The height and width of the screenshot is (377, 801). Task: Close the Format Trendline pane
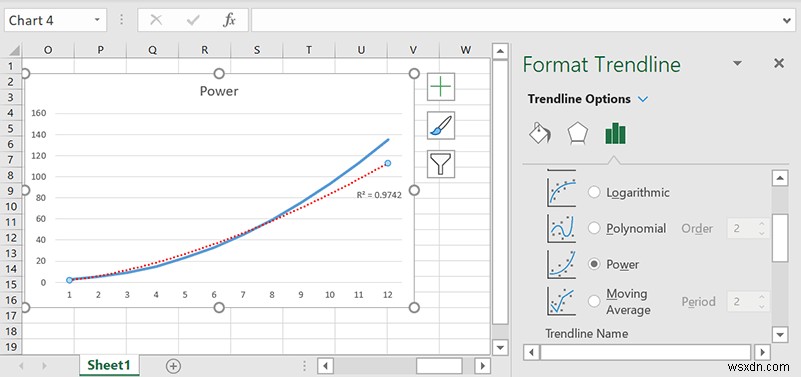point(779,63)
